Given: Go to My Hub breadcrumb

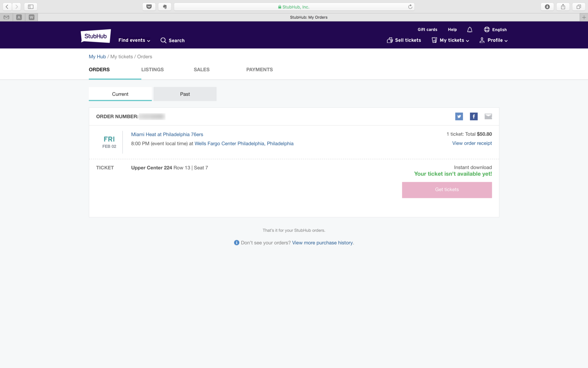Looking at the screenshot, I should pos(97,57).
